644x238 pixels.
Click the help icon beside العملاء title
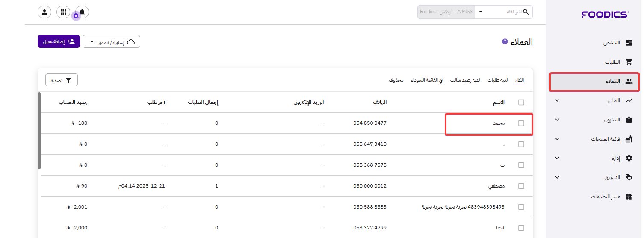pyautogui.click(x=505, y=41)
